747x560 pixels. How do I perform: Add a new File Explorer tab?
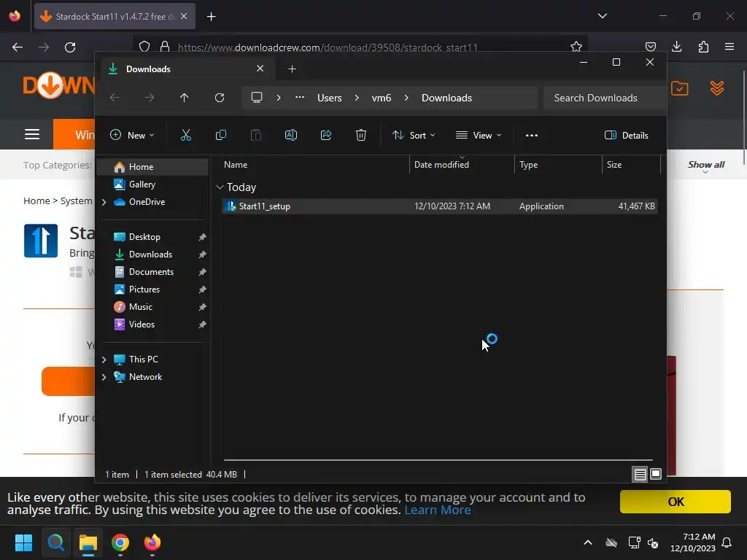pos(292,69)
